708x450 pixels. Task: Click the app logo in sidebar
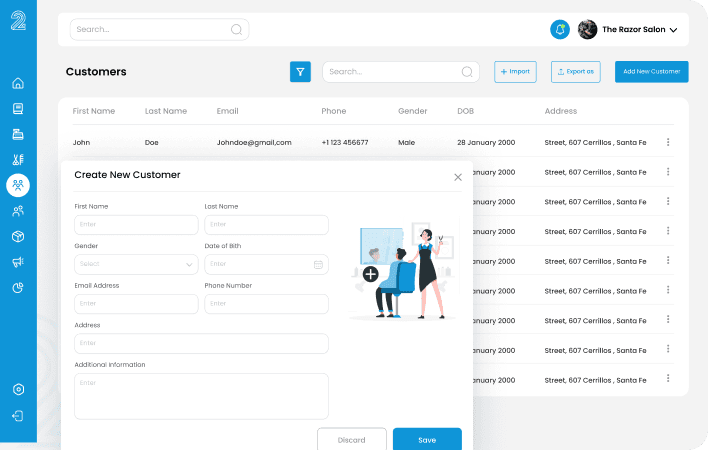pos(18,20)
